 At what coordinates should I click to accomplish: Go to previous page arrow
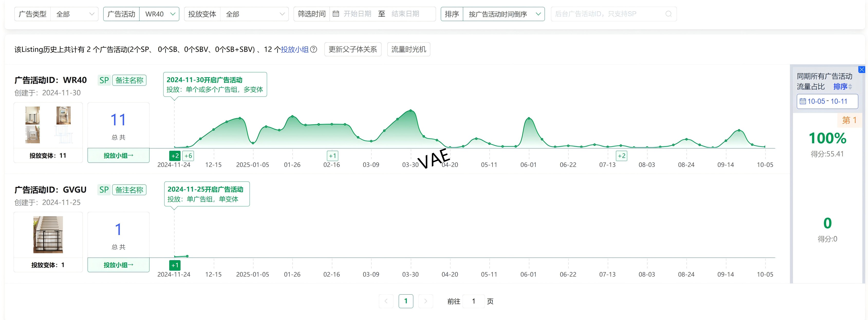point(386,301)
